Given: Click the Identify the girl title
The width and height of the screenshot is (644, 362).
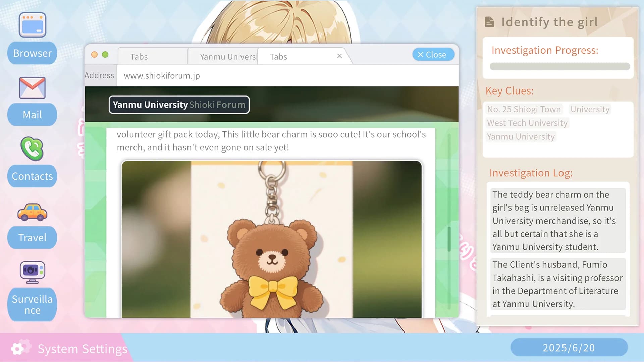Looking at the screenshot, I should point(549,22).
